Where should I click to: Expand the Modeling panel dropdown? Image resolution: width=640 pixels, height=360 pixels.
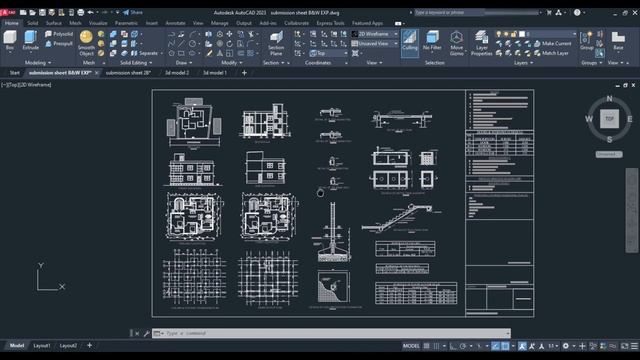[38, 63]
